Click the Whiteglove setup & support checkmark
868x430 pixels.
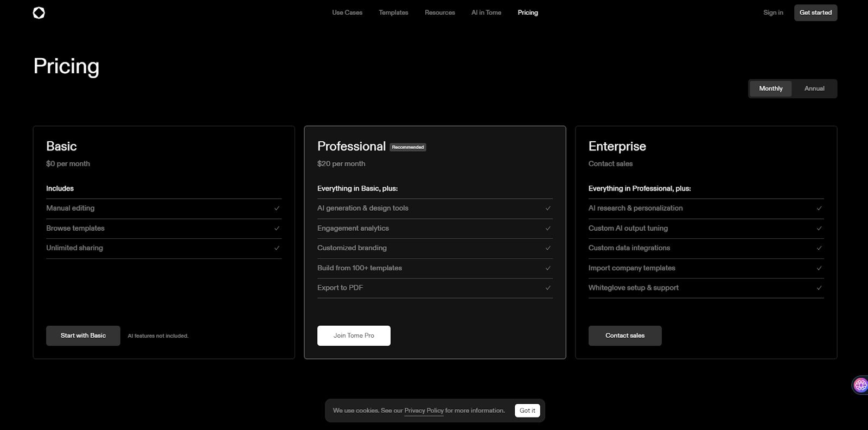pyautogui.click(x=819, y=288)
